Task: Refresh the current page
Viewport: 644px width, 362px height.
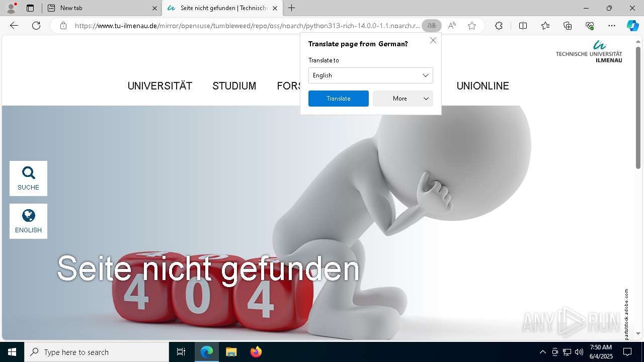Action: click(x=36, y=26)
